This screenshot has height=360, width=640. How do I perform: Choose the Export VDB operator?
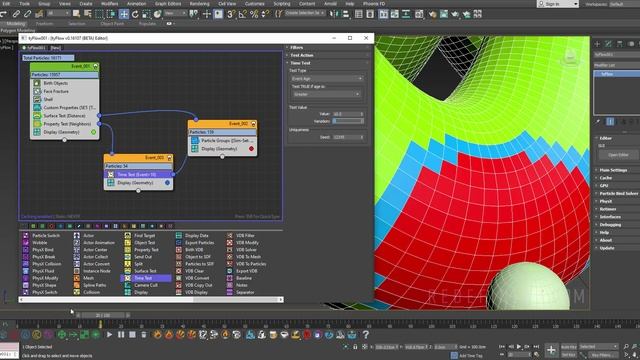pos(242,271)
